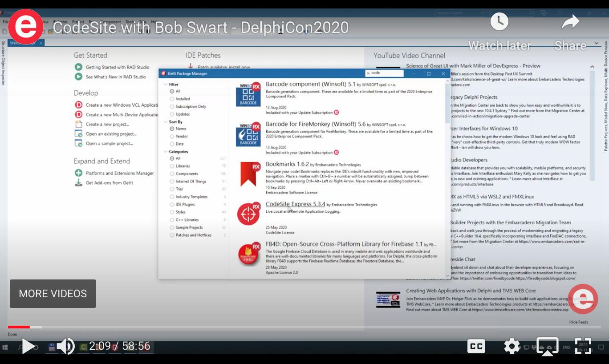Click Hide Feeds link
The image size is (609, 364).
(x=578, y=322)
